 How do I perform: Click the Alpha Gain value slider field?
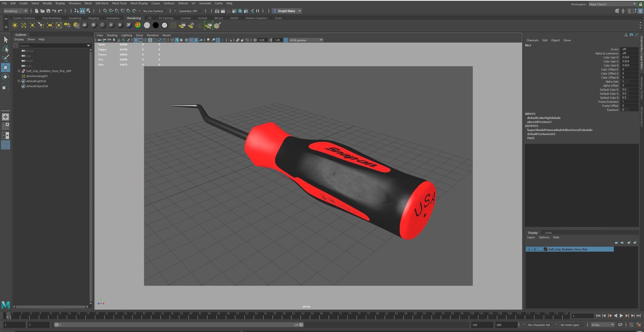coord(629,82)
